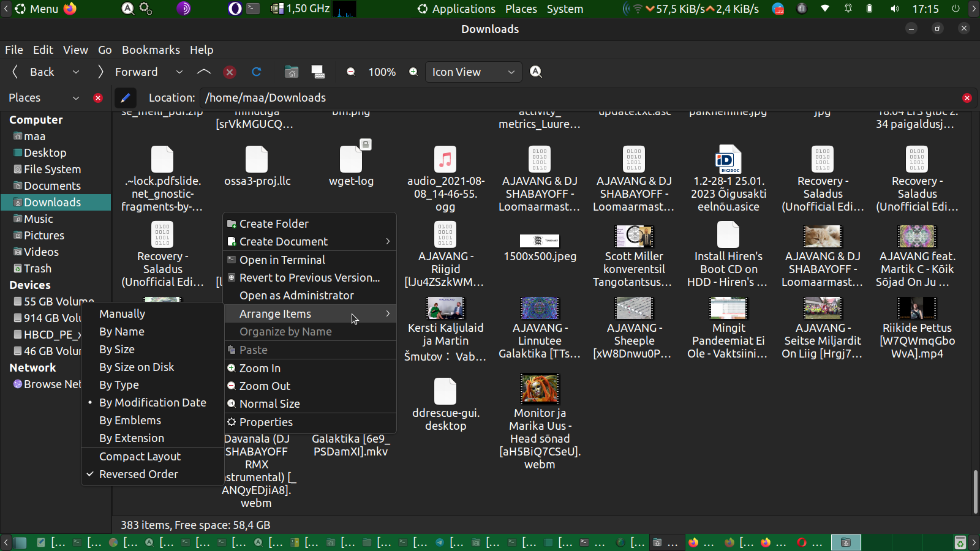Open file search with the magnifier icon

[x=536, y=72]
